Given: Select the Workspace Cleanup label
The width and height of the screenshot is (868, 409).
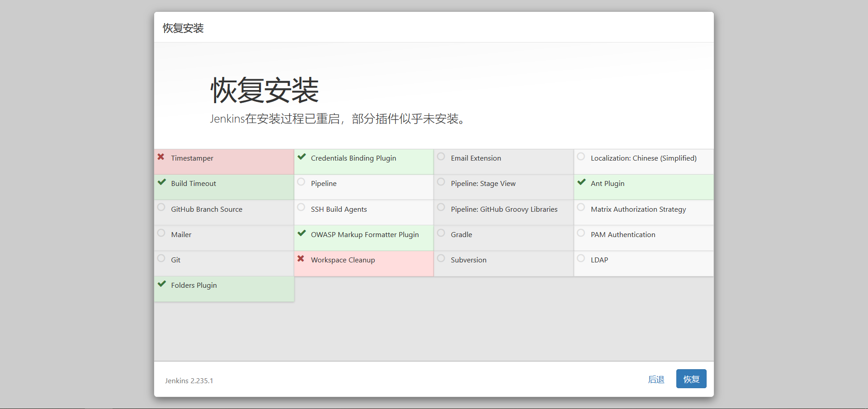Looking at the screenshot, I should pos(343,260).
